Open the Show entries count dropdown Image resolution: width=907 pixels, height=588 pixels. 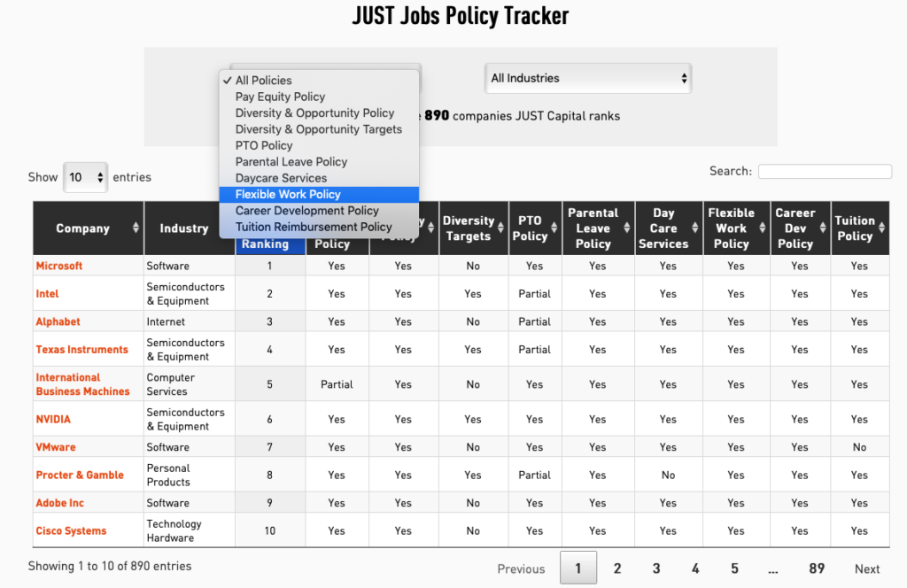(85, 177)
